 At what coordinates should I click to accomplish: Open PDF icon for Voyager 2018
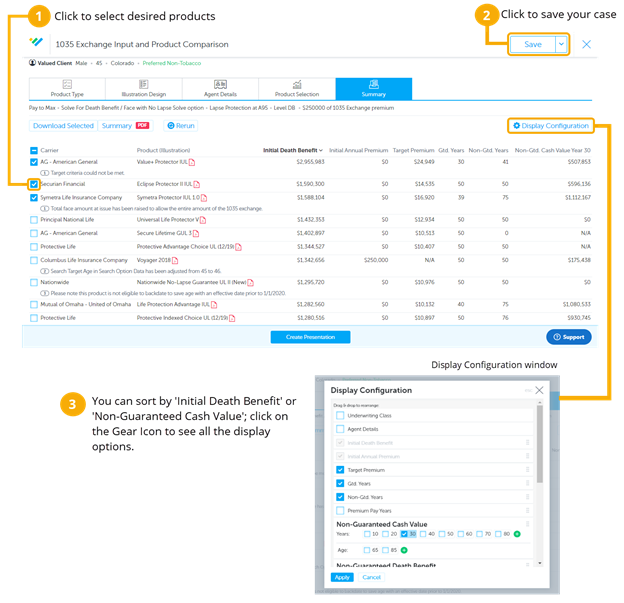click(x=175, y=261)
